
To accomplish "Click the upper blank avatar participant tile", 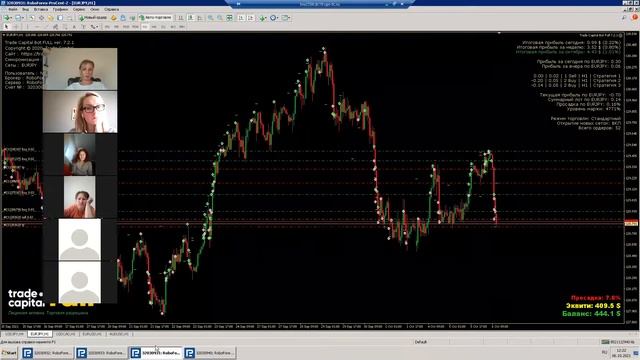I will click(x=80, y=239).
